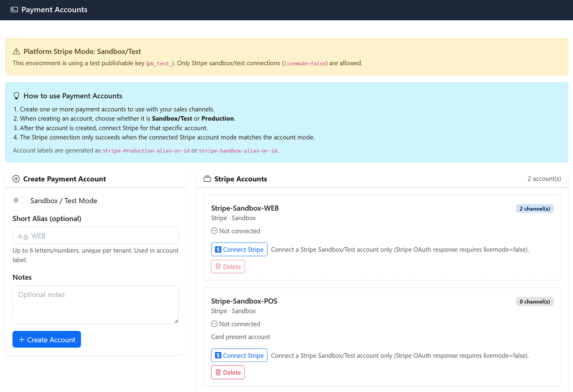Focus the Notes textarea
This screenshot has width=573, height=392.
point(95,305)
